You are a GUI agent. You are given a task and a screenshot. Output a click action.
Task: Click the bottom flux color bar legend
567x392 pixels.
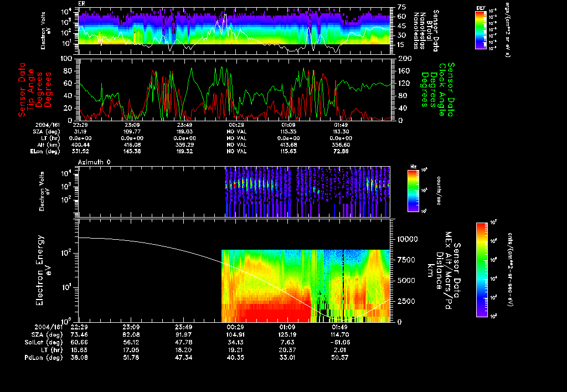coord(482,270)
